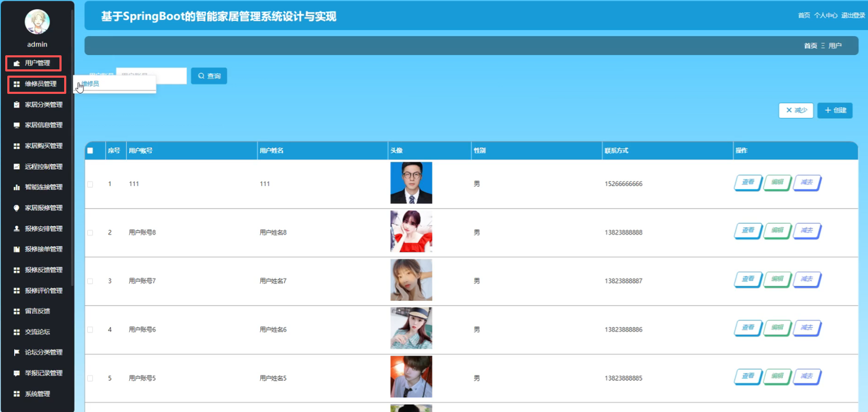The image size is (868, 412).
Task: Open the 留言反馈 menu item
Action: pos(37,311)
